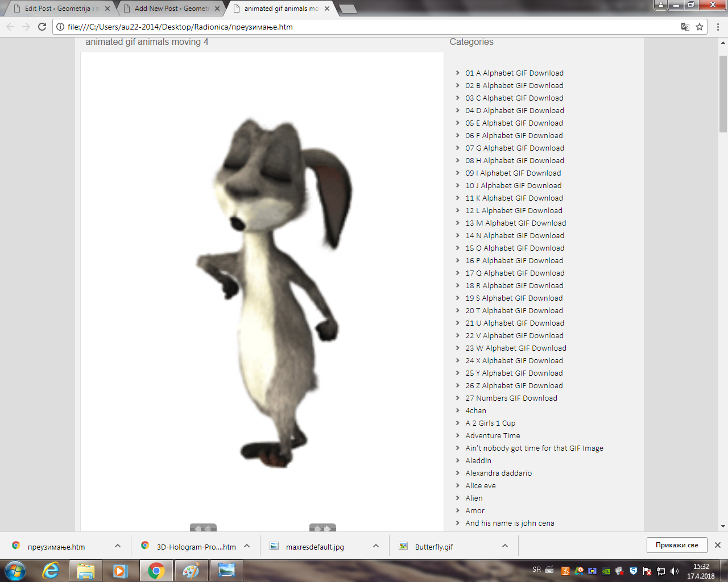Open 05 E Alphabet GIF Download category
This screenshot has height=582, width=728.
pos(514,123)
